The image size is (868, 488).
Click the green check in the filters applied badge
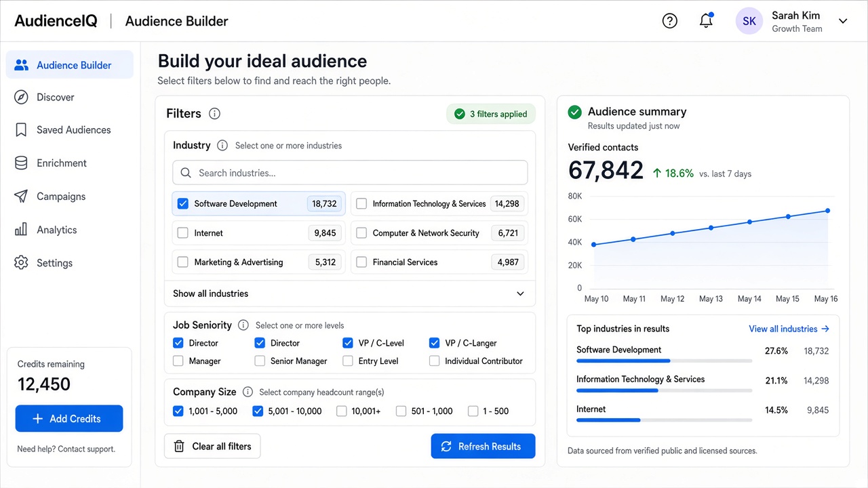(x=460, y=114)
